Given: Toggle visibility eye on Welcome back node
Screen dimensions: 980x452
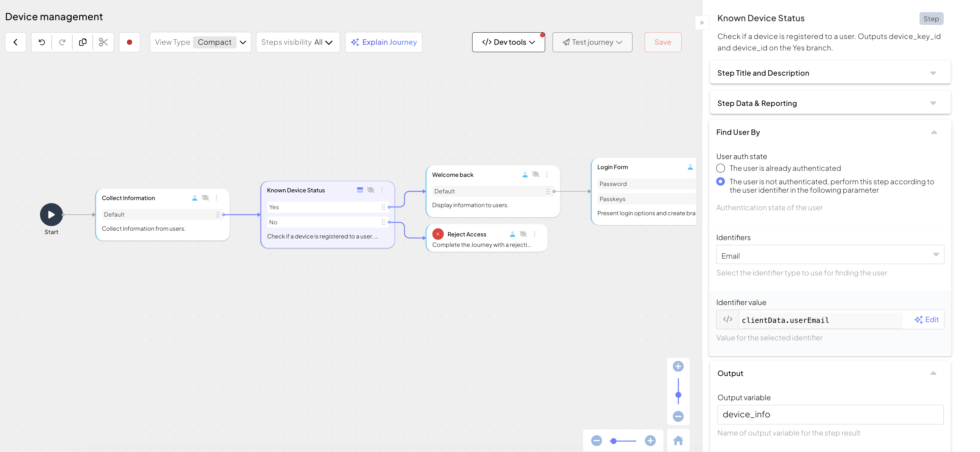Looking at the screenshot, I should 536,175.
